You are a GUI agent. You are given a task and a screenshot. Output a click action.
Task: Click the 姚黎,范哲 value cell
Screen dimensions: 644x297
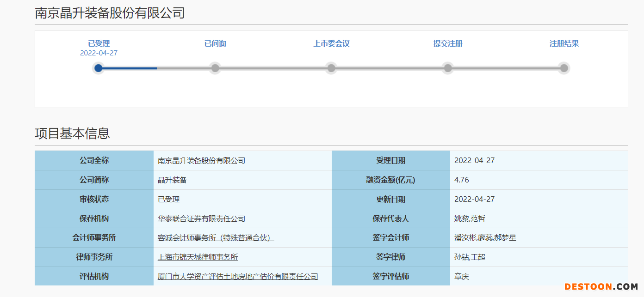[x=539, y=219]
